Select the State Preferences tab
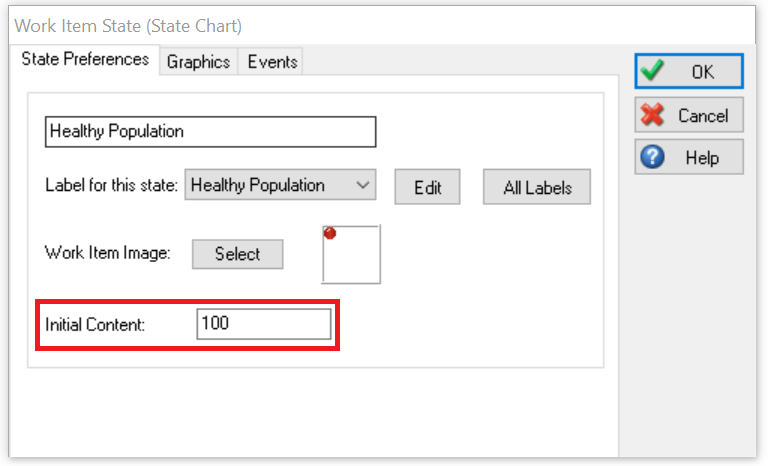Screen dimensions: 768x466 (85, 59)
